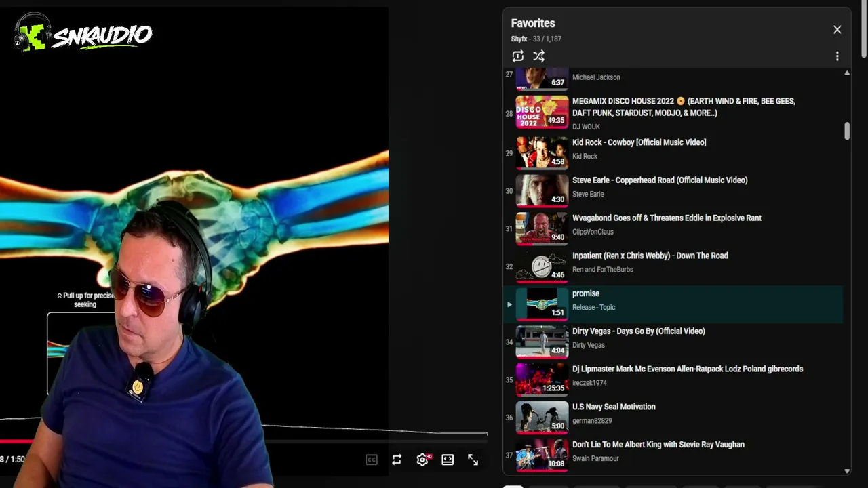868x488 pixels.
Task: Open the Favorites playlist more options menu
Action: [x=837, y=56]
